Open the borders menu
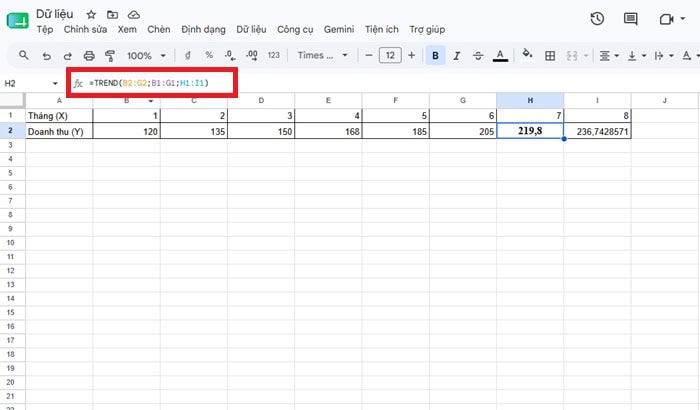700x410 pixels. pos(550,56)
